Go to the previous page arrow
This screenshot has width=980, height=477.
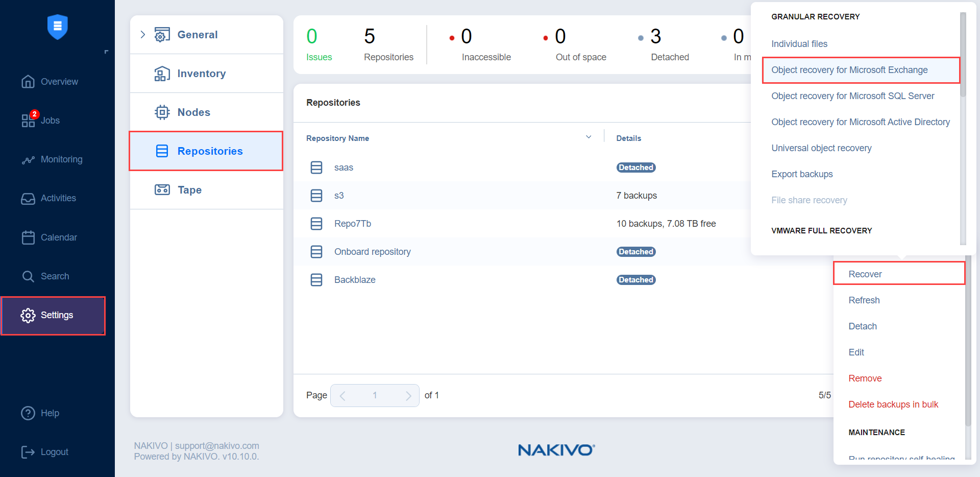click(342, 396)
